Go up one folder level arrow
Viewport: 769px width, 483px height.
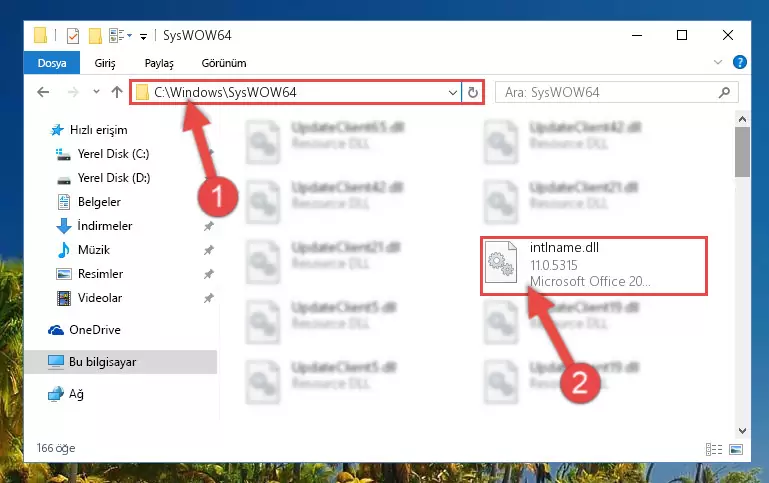(117, 92)
